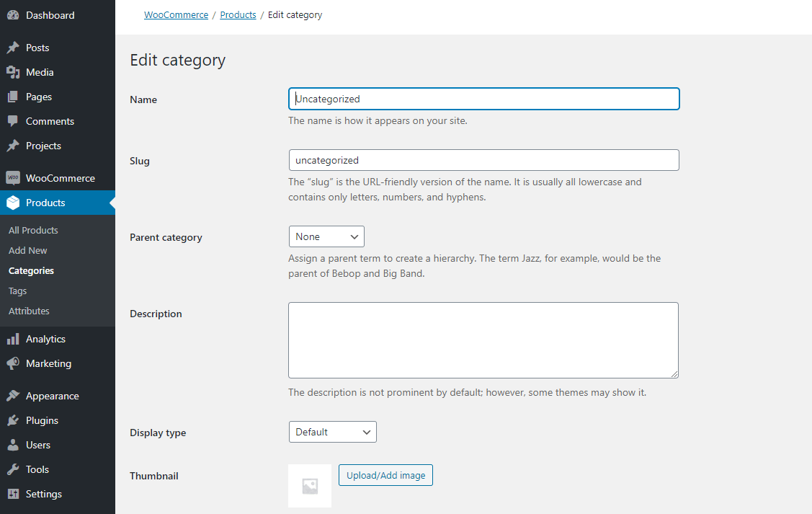The width and height of the screenshot is (812, 514).
Task: Select the Media library icon
Action: coord(14,72)
